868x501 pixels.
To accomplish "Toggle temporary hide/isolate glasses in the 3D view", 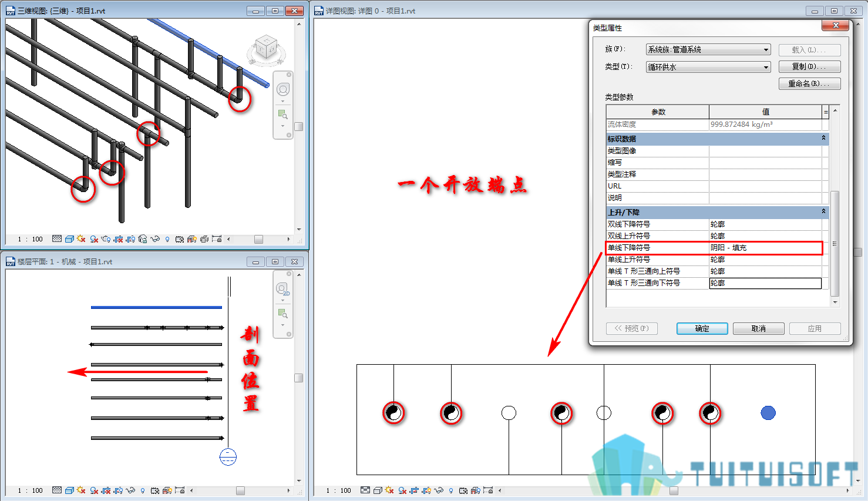I will (x=155, y=239).
